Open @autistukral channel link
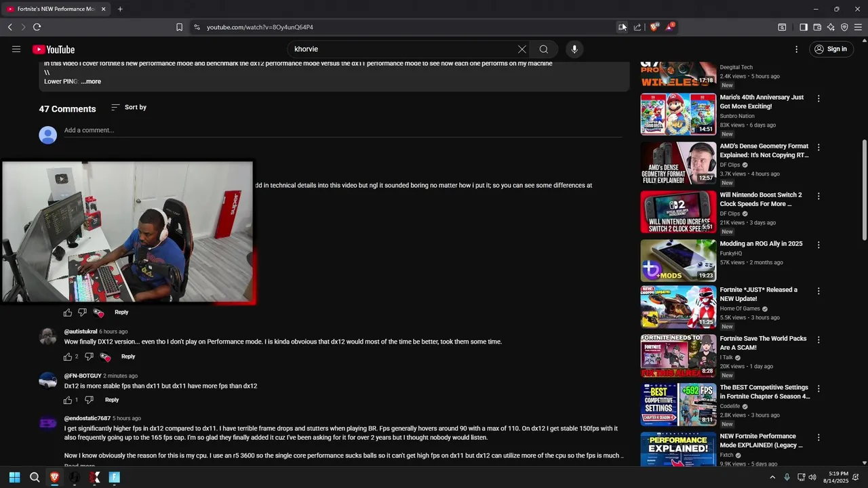Viewport: 868px width, 488px height. click(x=81, y=331)
